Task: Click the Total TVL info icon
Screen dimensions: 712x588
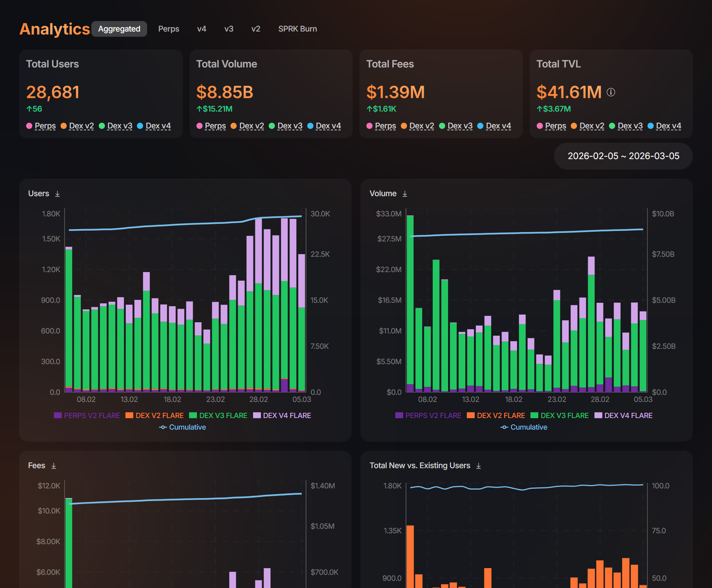Action: coord(611,92)
